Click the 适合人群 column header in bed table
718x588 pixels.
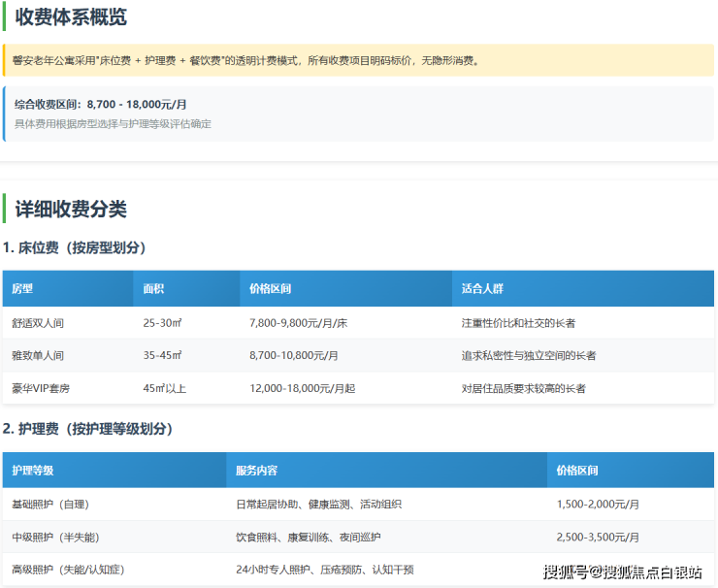coord(482,289)
